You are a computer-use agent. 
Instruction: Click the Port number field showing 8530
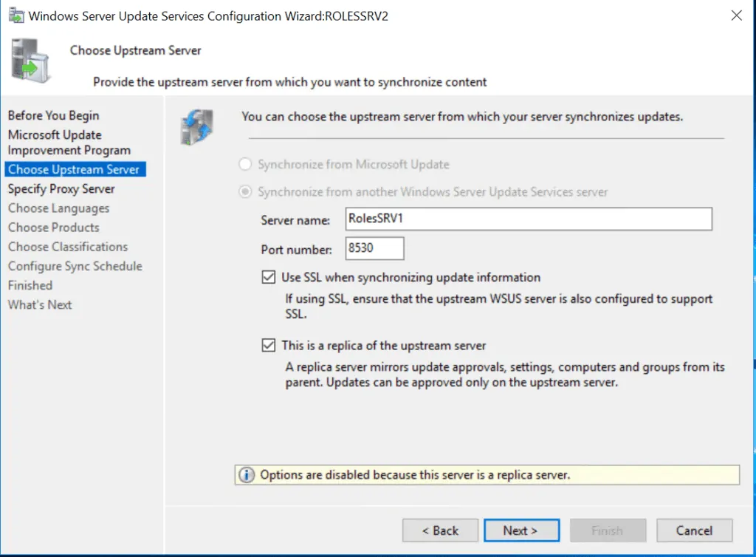point(374,248)
